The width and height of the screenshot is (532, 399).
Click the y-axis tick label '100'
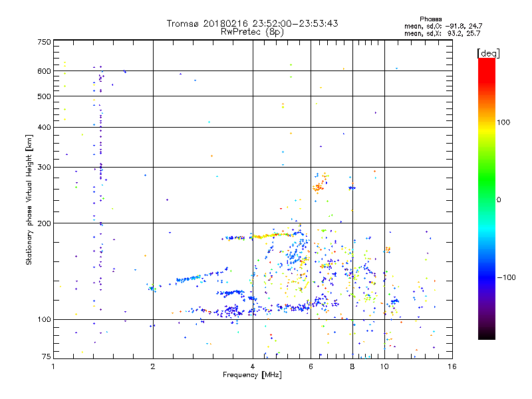tap(44, 319)
